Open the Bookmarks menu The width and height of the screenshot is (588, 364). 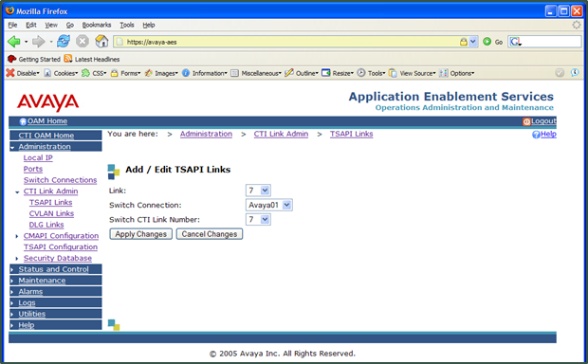pos(97,25)
